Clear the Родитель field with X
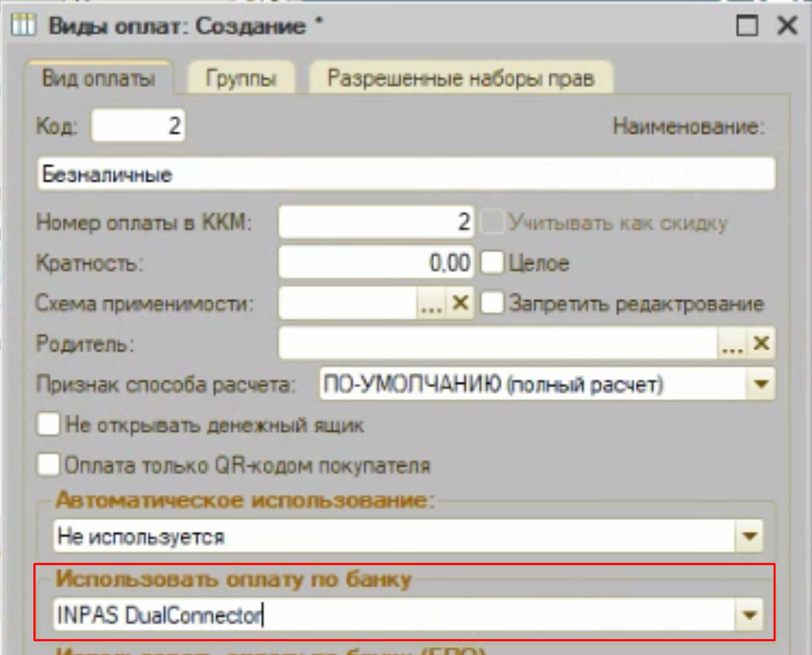The width and height of the screenshot is (812, 655). pyautogui.click(x=760, y=343)
